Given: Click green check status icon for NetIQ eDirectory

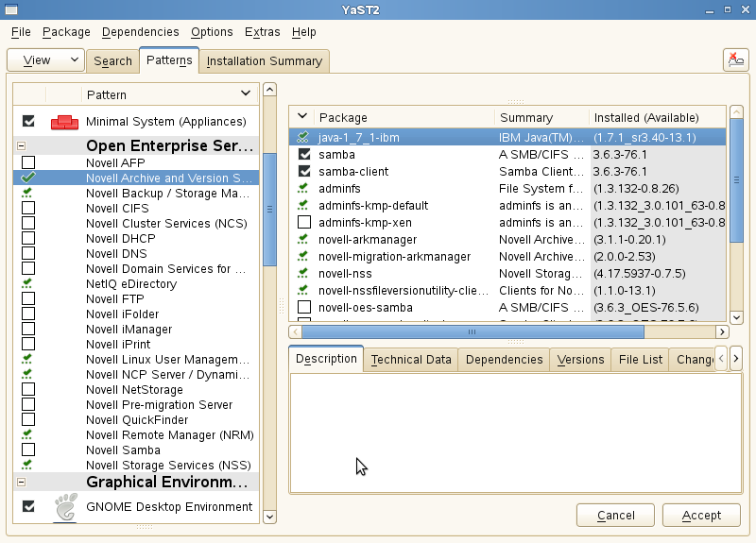Looking at the screenshot, I should (28, 283).
